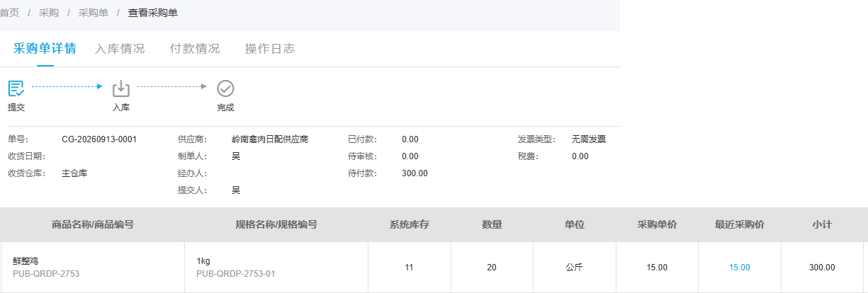Open the 操作日志 tab
The width and height of the screenshot is (868, 293).
point(270,49)
